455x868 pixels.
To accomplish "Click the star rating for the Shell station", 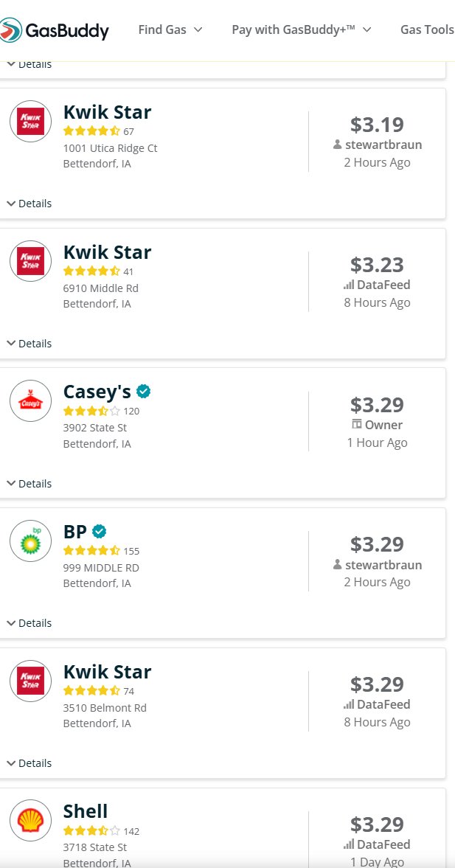I will coord(91,830).
